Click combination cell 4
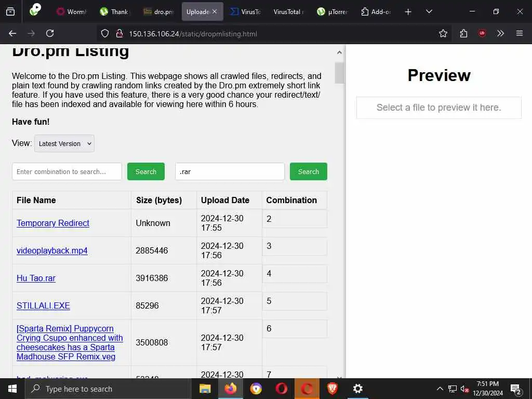Screen dimensions: 532x399 coord(295,273)
